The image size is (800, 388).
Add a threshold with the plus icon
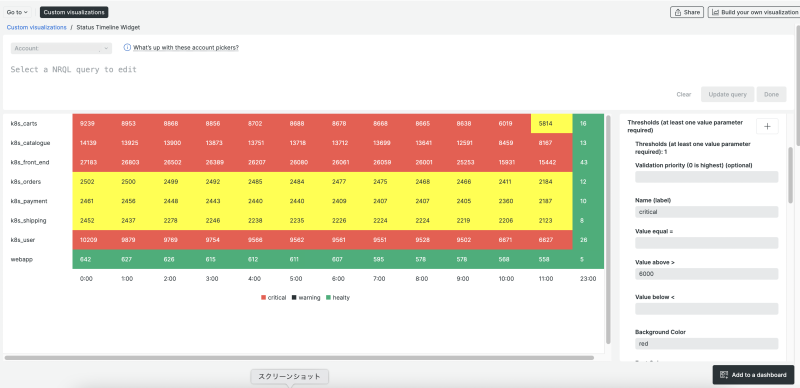coord(767,126)
